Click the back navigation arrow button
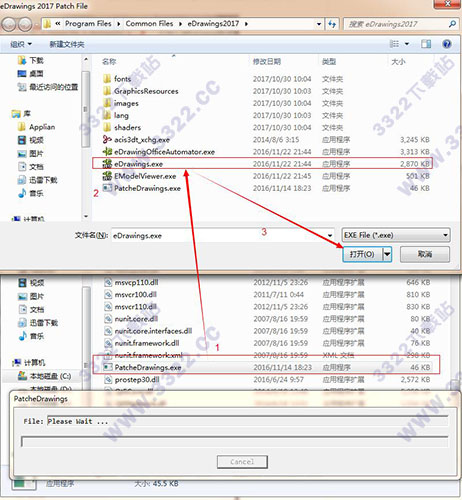The image size is (462, 500). click(x=9, y=24)
